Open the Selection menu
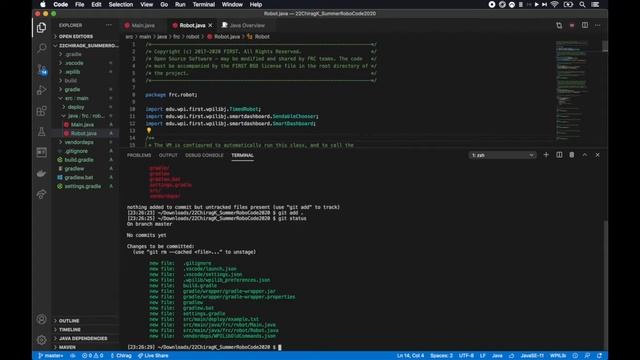 [121, 4]
